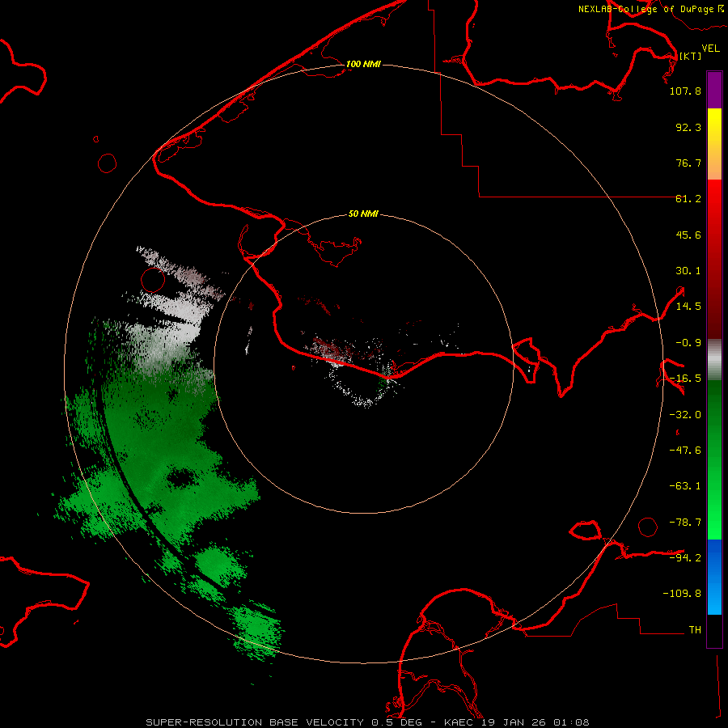
Task: Click the Super-Resolution Base Velocity caption
Action: coord(368,722)
